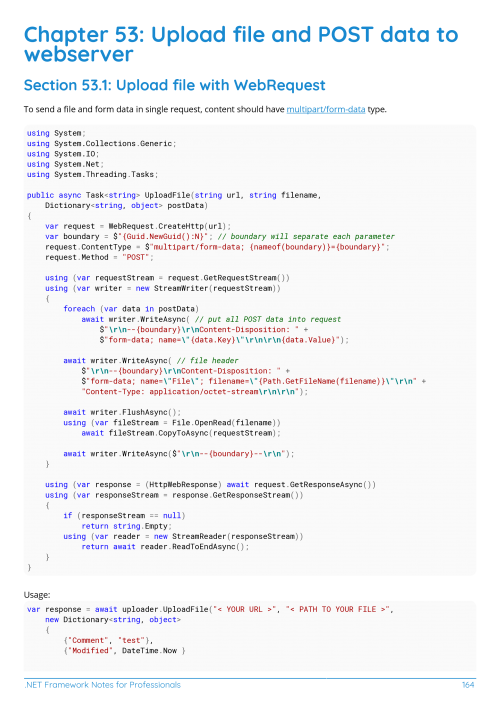Click the closing boundary WriteAsync line
This screenshot has height=707, width=500.
[x=179, y=454]
